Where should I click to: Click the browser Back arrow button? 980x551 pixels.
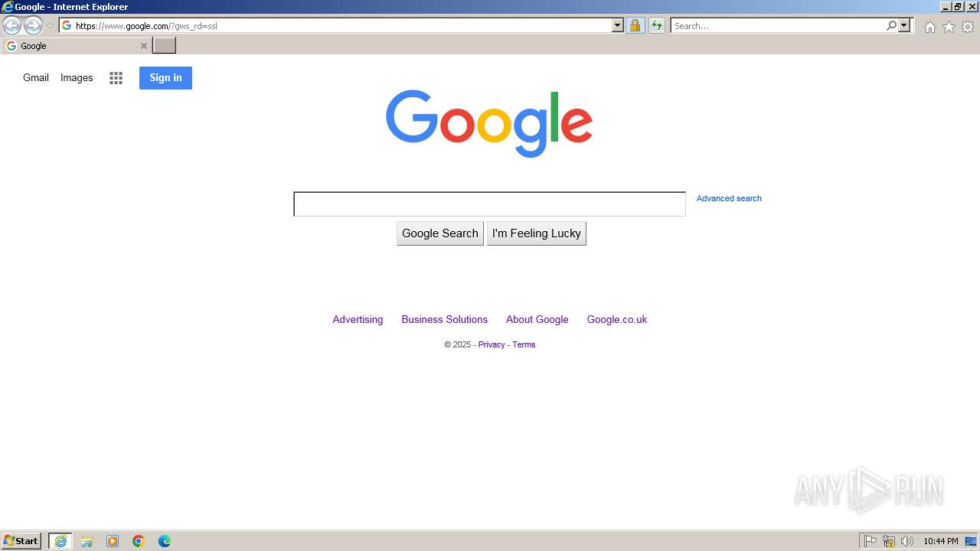pyautogui.click(x=11, y=26)
